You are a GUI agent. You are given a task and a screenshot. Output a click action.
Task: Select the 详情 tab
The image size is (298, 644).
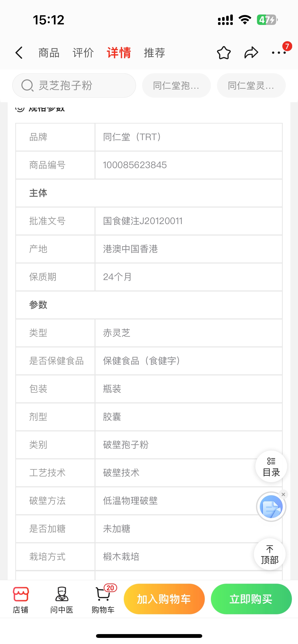pos(119,53)
